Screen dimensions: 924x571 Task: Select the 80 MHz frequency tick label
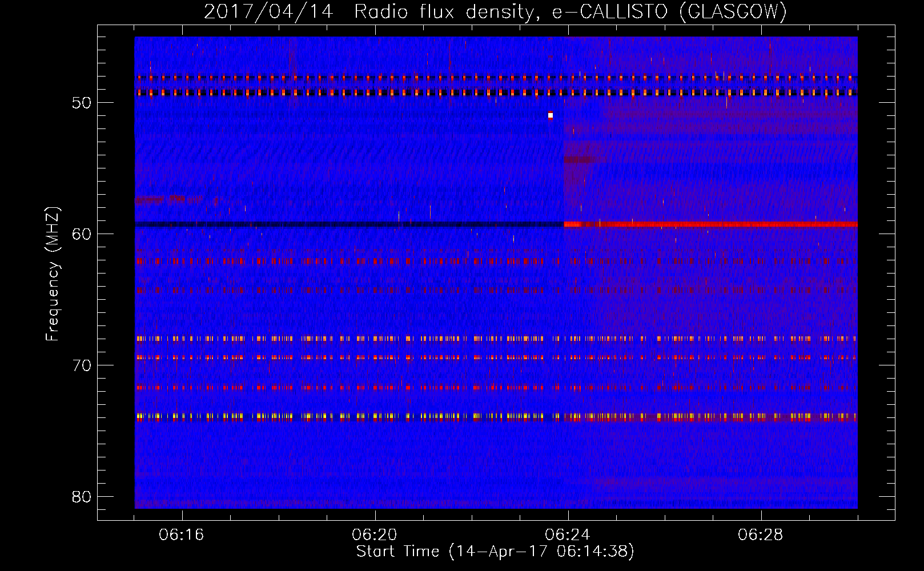click(82, 496)
